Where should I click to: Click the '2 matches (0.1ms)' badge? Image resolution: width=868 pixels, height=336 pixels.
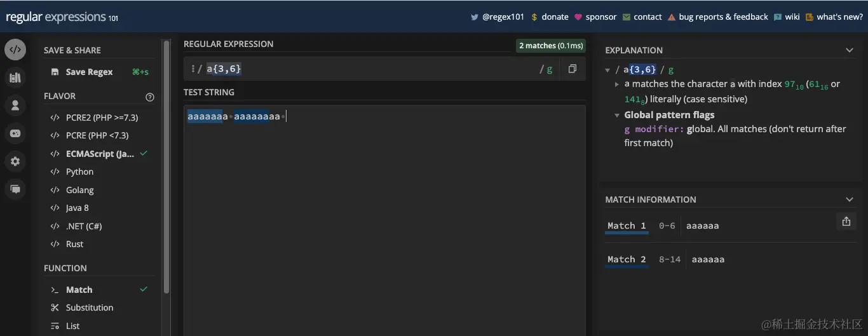tap(550, 46)
